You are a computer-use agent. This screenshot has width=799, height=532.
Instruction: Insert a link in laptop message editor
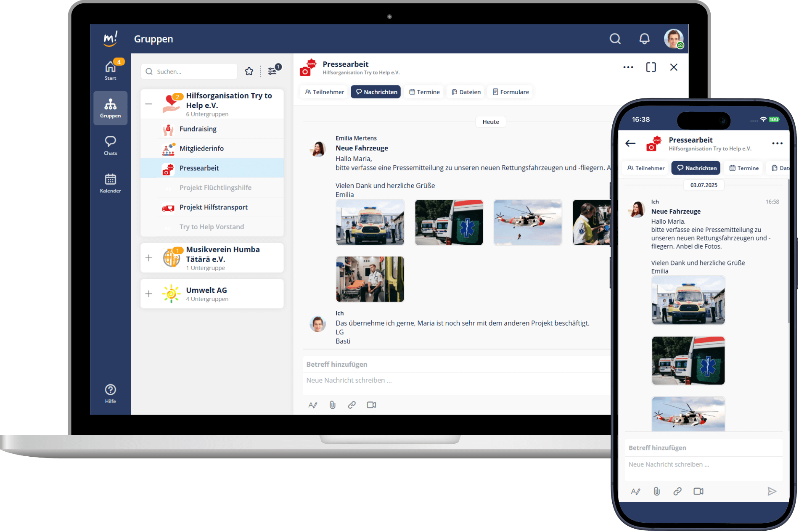pos(352,405)
